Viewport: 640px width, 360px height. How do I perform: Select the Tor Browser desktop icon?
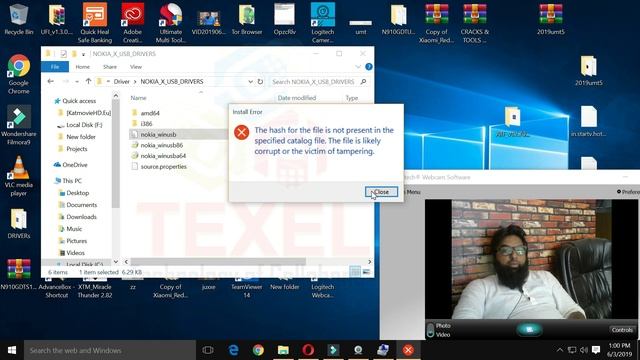coord(247,19)
